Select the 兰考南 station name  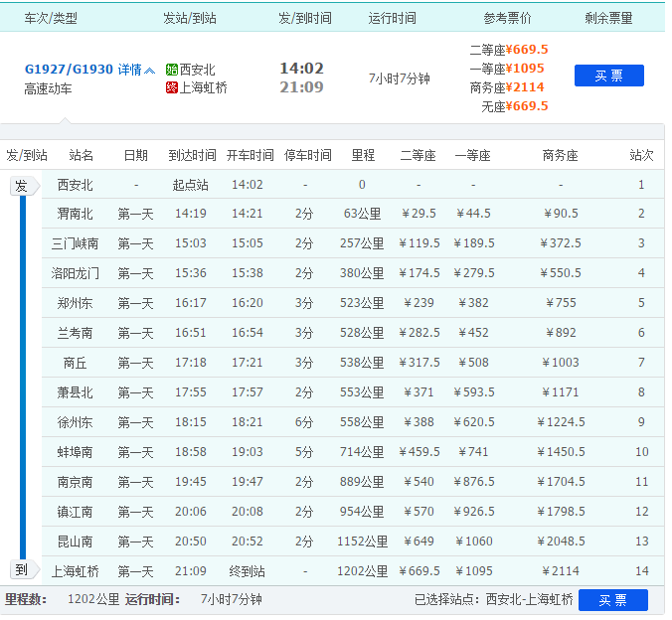75,333
